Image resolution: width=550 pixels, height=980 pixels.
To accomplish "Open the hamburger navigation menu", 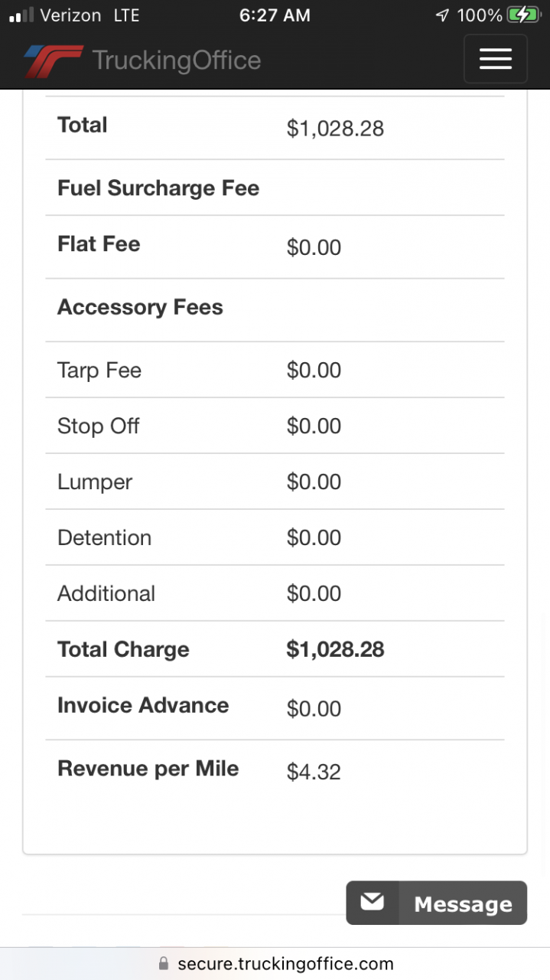I will click(495, 59).
